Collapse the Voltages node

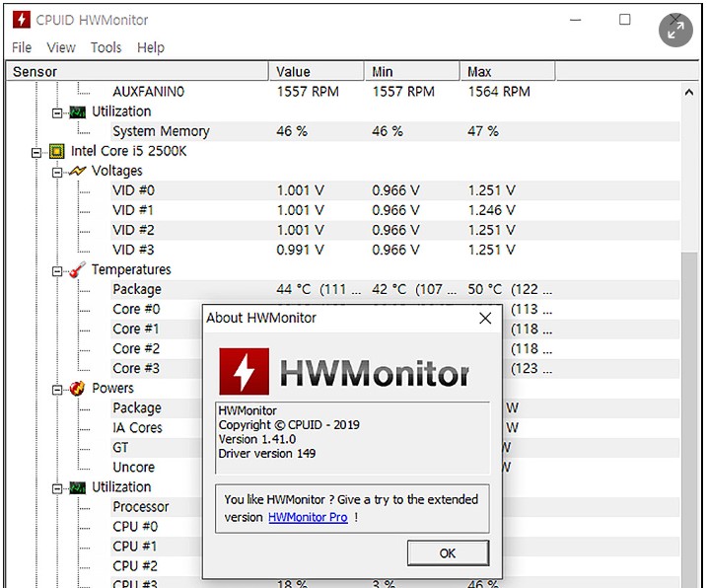(x=57, y=173)
